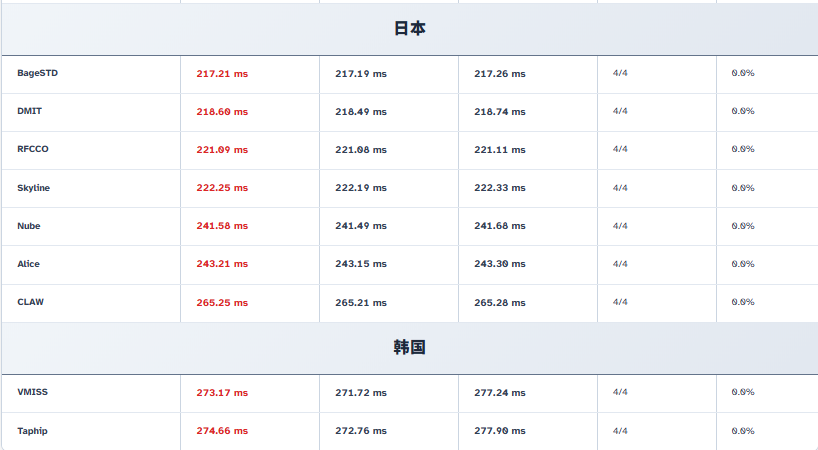Screen dimensions: 818x450
Task: Click the 韩国 section header
Action: click(409, 348)
